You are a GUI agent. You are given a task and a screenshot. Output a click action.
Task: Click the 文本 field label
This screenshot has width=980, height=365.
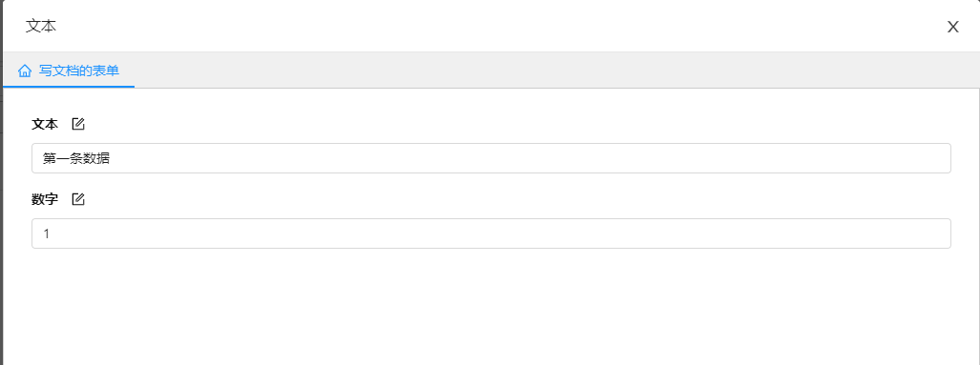click(45, 124)
